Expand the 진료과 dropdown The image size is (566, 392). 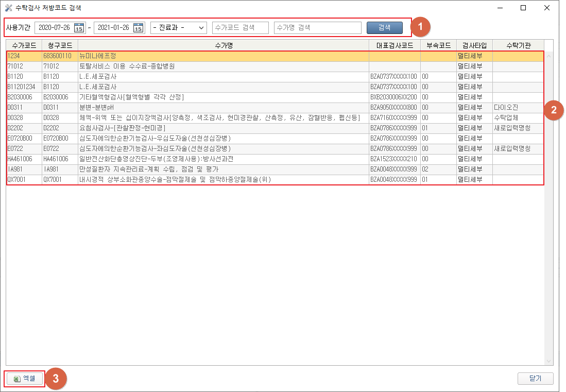[x=178, y=28]
